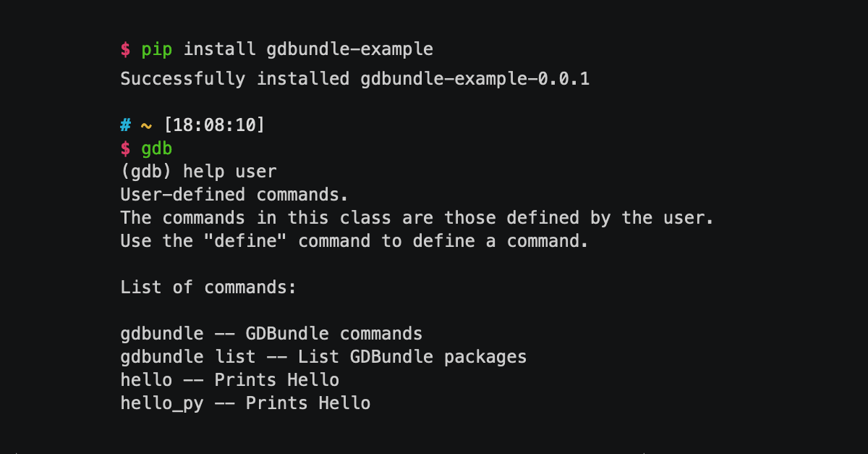Click the (gdb) prompt text
The width and height of the screenshot is (868, 454).
[x=147, y=172]
